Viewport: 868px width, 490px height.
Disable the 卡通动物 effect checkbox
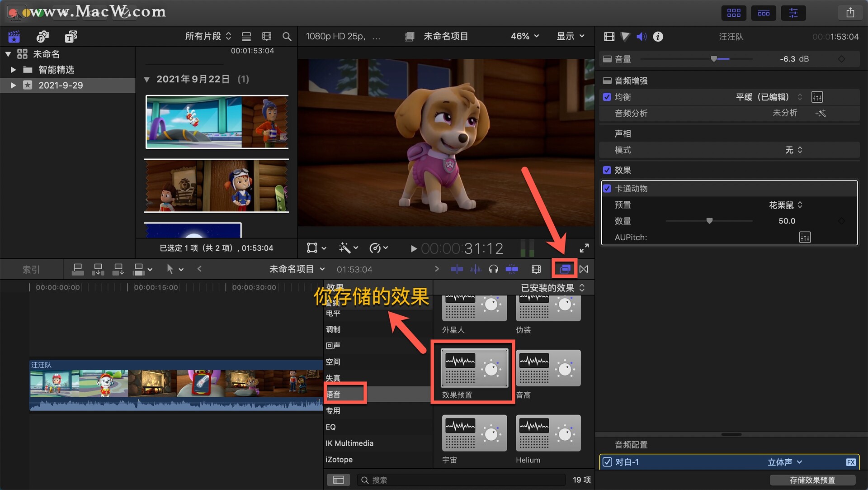tap(607, 188)
